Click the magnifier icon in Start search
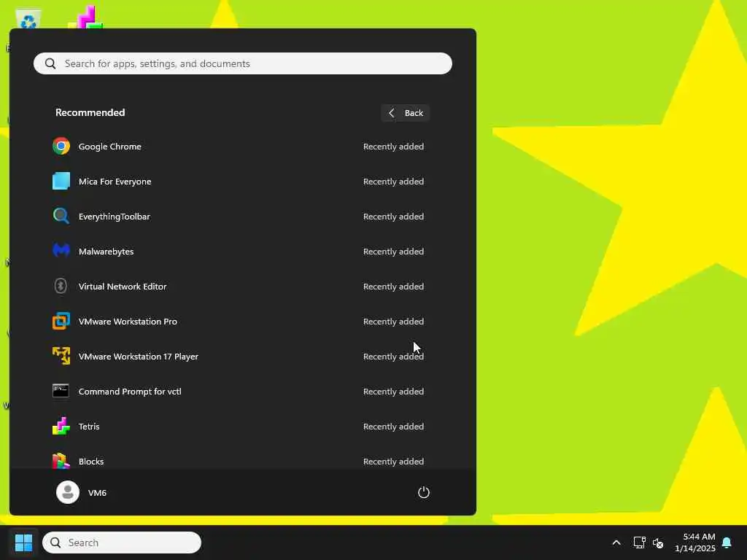This screenshot has height=560, width=747. [50, 63]
